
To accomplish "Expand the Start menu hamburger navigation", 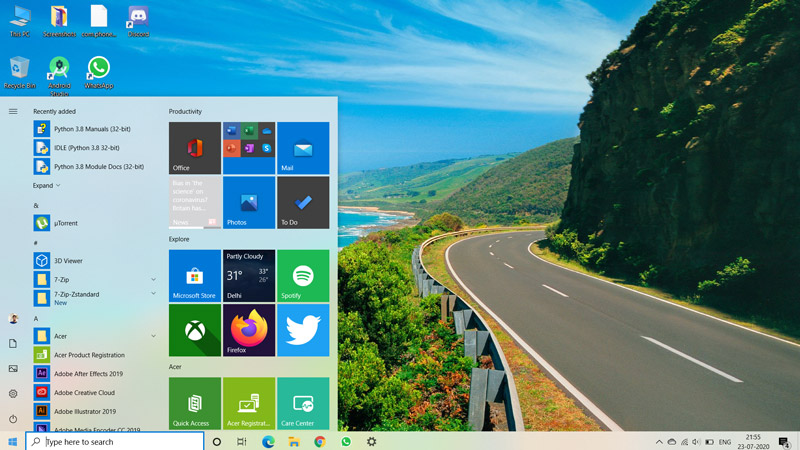I will coord(13,111).
